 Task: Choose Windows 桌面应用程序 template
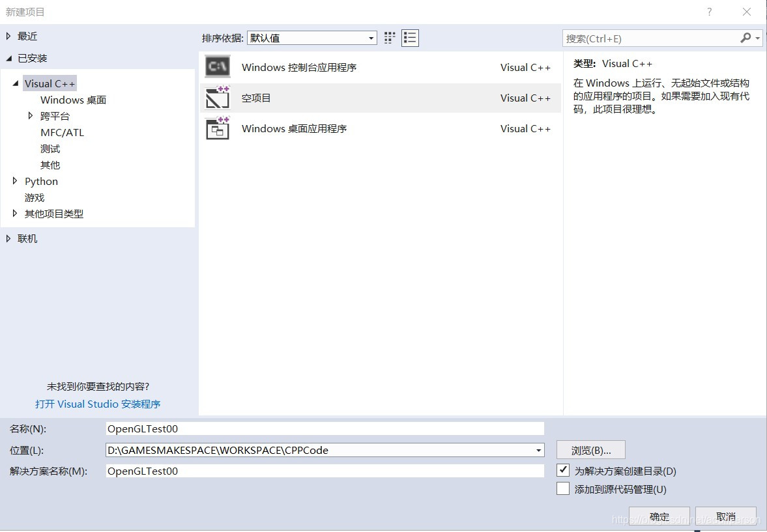click(x=380, y=128)
